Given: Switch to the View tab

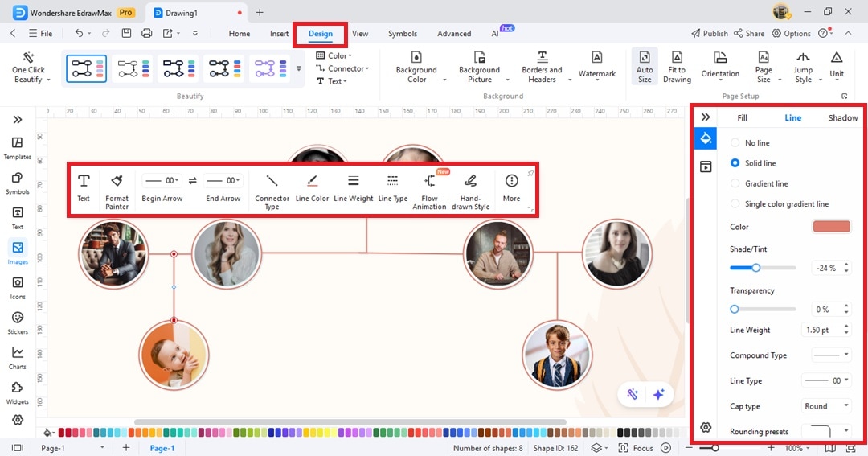Looking at the screenshot, I should click(x=360, y=33).
